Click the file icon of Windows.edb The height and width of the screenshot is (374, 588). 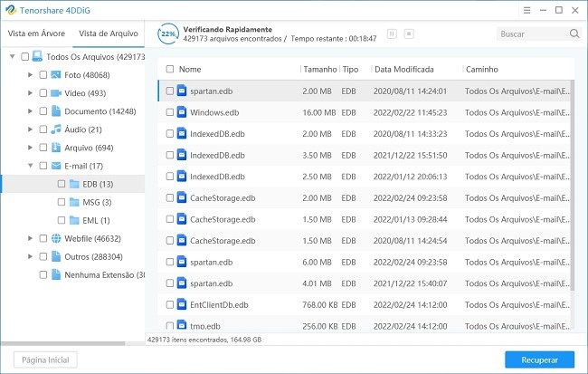182,112
